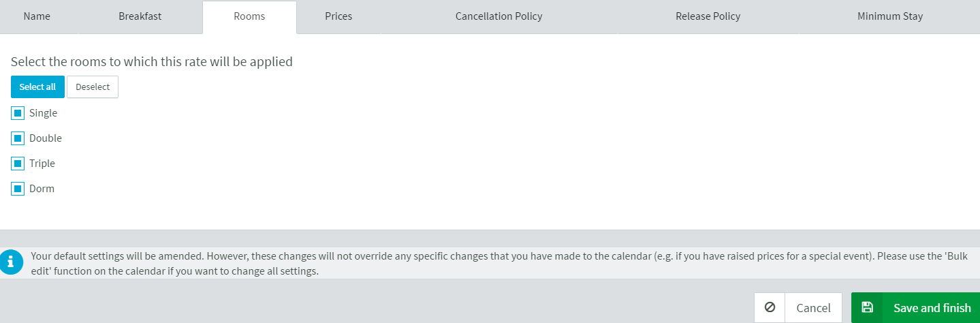Click the blue info icon
980x323 pixels.
(10, 262)
